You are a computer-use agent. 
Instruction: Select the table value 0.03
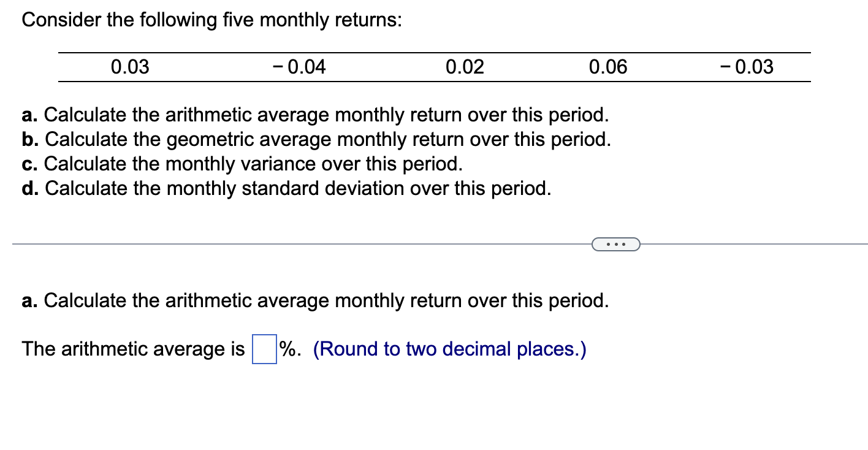pos(130,67)
